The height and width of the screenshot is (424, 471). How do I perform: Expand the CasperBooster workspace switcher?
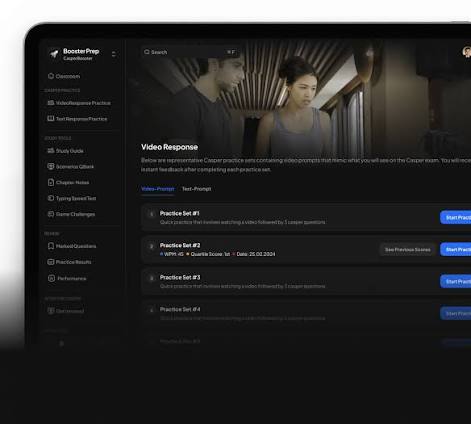tap(114, 54)
